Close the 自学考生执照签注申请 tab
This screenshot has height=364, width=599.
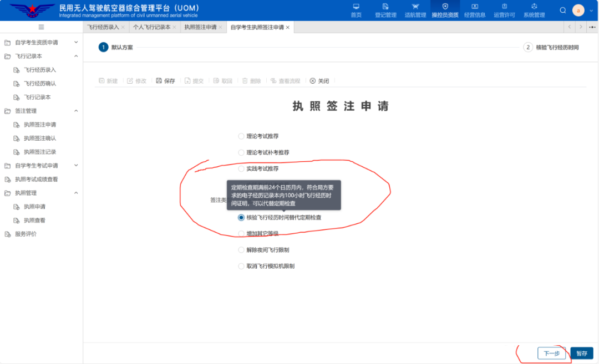tap(288, 28)
